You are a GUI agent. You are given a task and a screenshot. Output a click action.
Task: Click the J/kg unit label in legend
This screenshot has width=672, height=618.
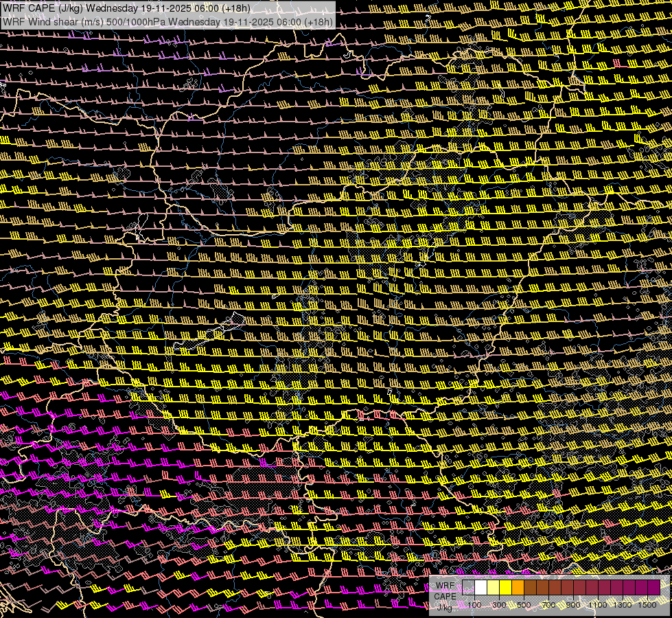(444, 607)
